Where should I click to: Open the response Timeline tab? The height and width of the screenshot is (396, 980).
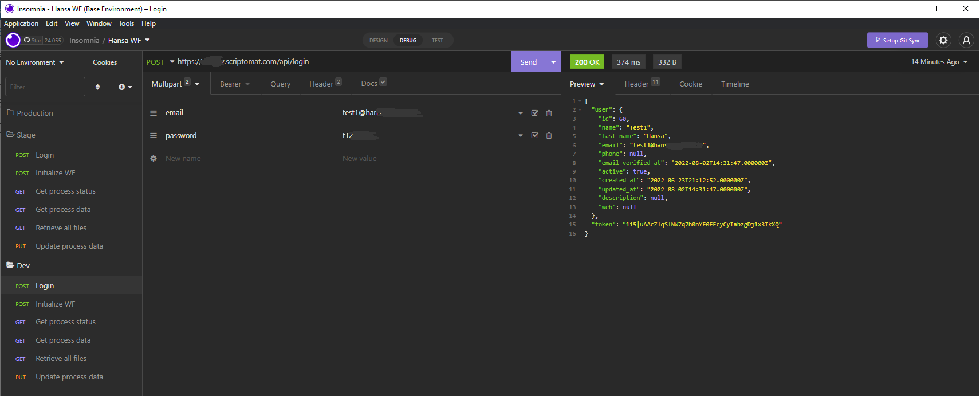pyautogui.click(x=735, y=84)
